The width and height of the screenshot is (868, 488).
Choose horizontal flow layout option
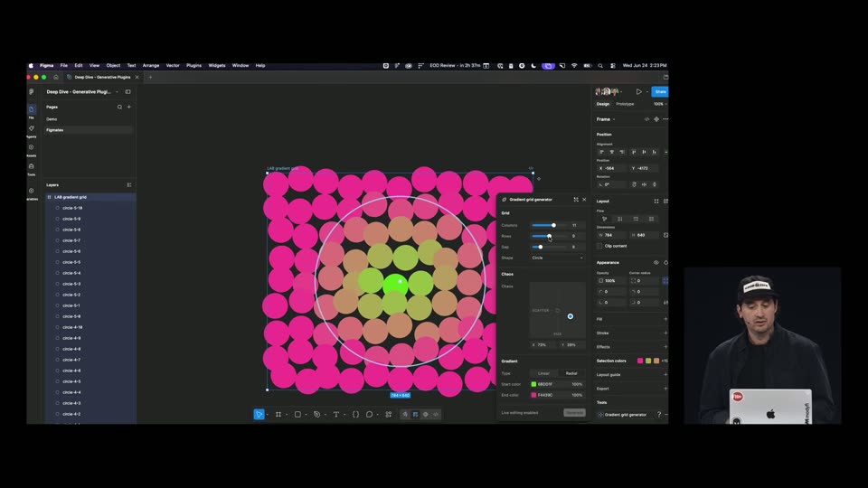tap(636, 219)
